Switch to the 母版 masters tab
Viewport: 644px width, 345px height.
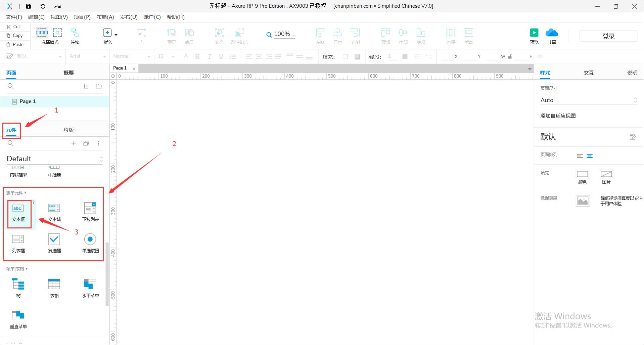point(68,130)
